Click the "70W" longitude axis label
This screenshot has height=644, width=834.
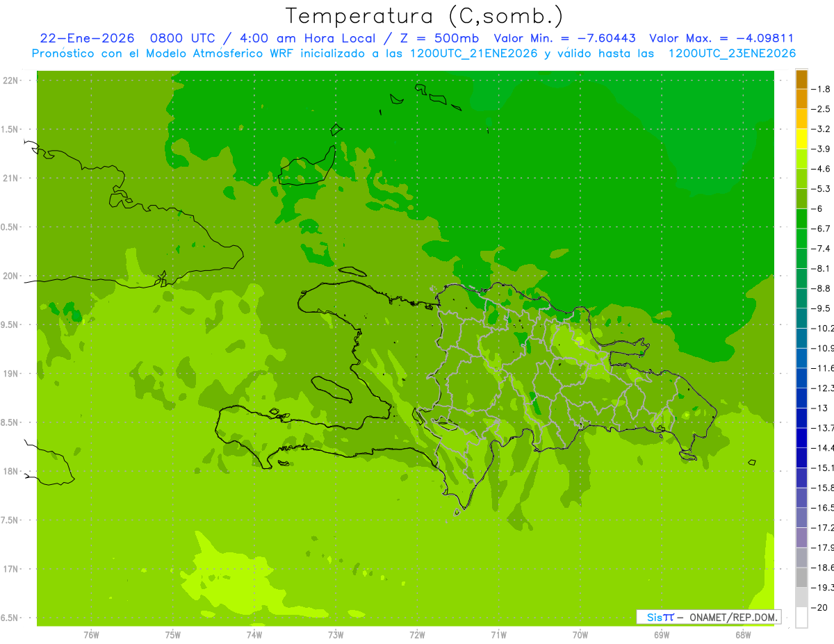[x=580, y=634]
